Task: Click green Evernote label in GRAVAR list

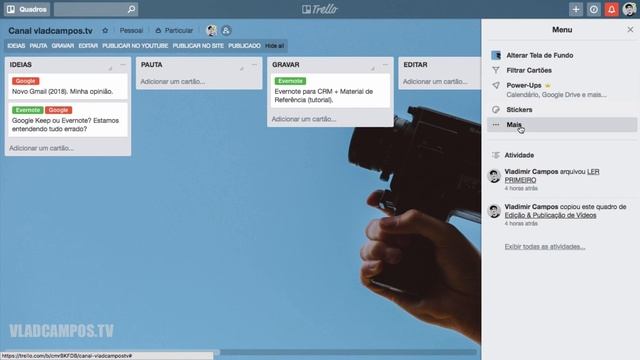Action: (290, 81)
